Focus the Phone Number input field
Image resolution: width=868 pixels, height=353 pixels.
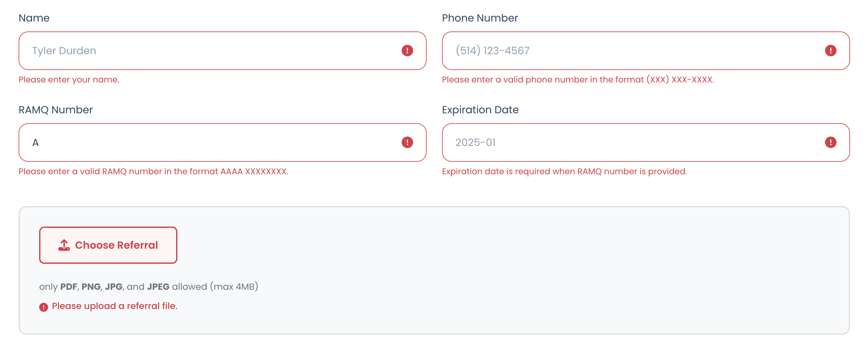click(634, 51)
